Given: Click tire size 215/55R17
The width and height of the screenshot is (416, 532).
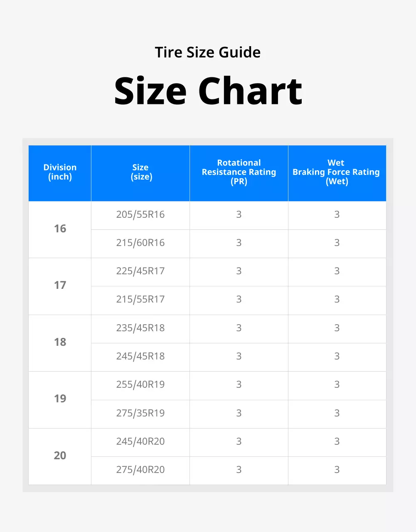Looking at the screenshot, I should pyautogui.click(x=140, y=299).
